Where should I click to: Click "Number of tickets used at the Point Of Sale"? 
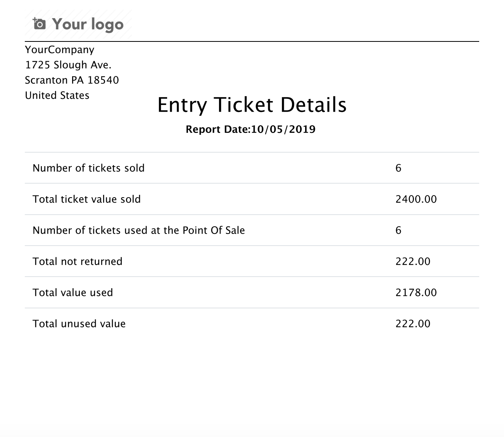pyautogui.click(x=139, y=231)
